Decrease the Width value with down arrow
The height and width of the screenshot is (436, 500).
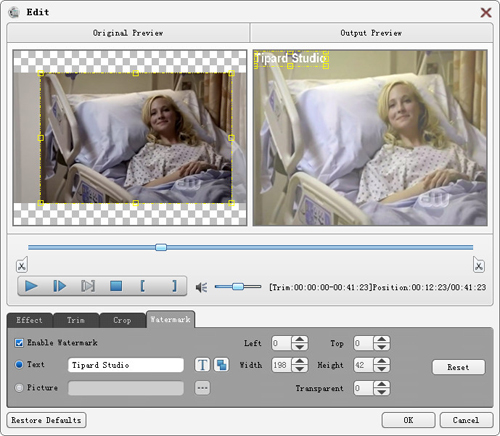click(x=300, y=369)
